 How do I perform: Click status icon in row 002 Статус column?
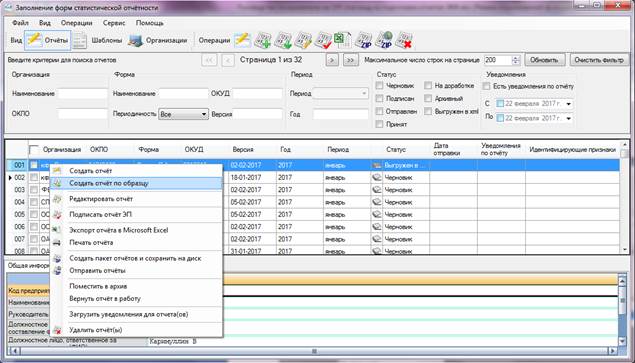(377, 177)
